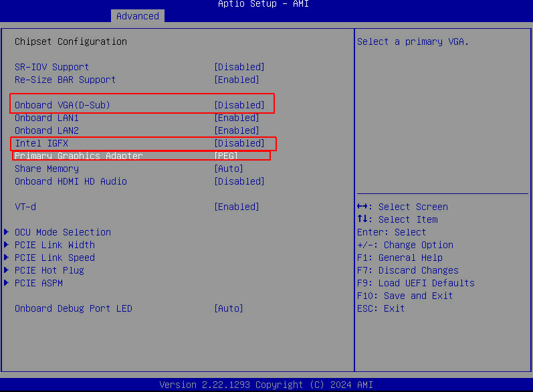Click the PCIE ASPM arrow icon
The width and height of the screenshot is (533, 392).
point(7,283)
